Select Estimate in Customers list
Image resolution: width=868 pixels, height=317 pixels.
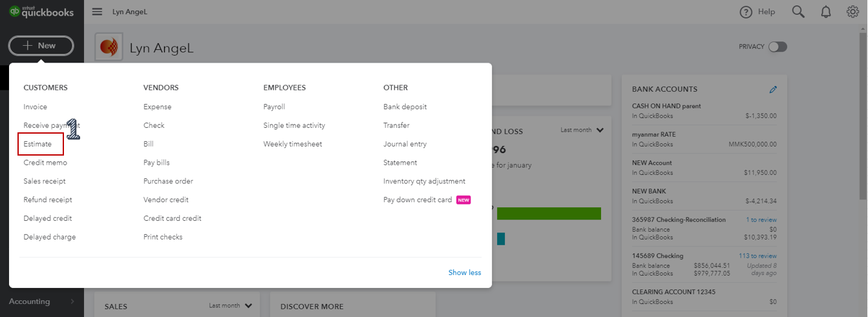tap(37, 144)
